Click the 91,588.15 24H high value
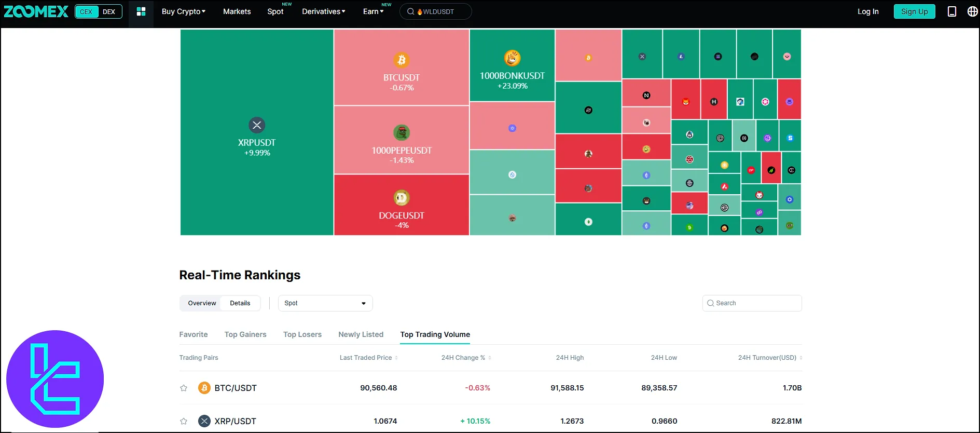Image resolution: width=980 pixels, height=433 pixels. pos(567,388)
